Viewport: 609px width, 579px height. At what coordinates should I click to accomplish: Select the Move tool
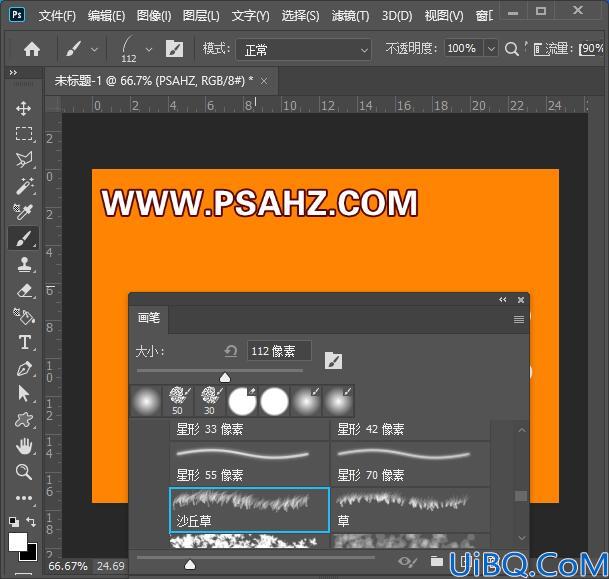point(24,109)
